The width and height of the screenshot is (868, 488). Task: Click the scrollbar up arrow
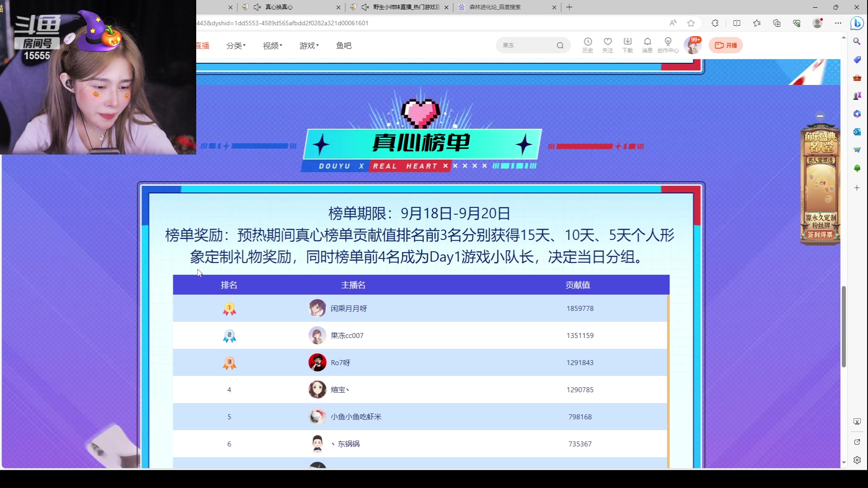click(x=844, y=38)
